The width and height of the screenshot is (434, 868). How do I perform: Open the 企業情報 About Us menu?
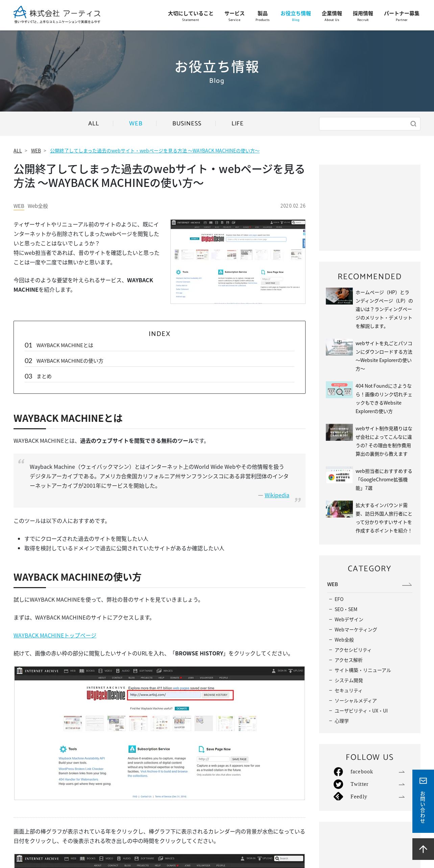tap(332, 16)
